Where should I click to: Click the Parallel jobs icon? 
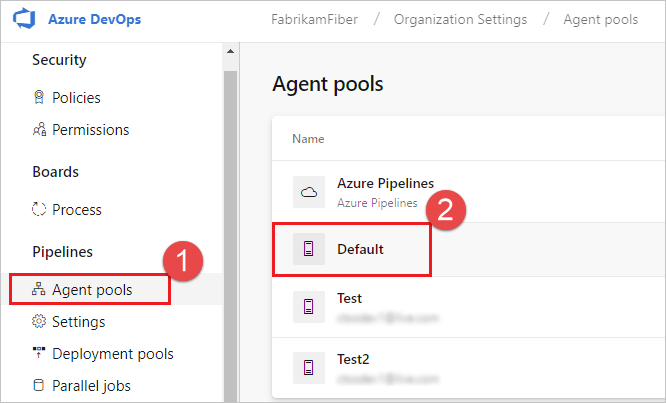pyautogui.click(x=40, y=386)
